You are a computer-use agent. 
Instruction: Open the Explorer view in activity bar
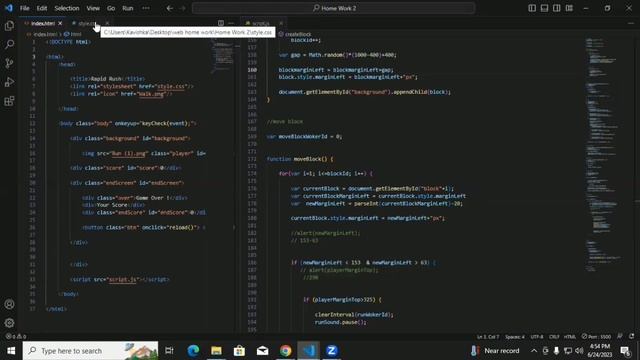(x=9, y=26)
